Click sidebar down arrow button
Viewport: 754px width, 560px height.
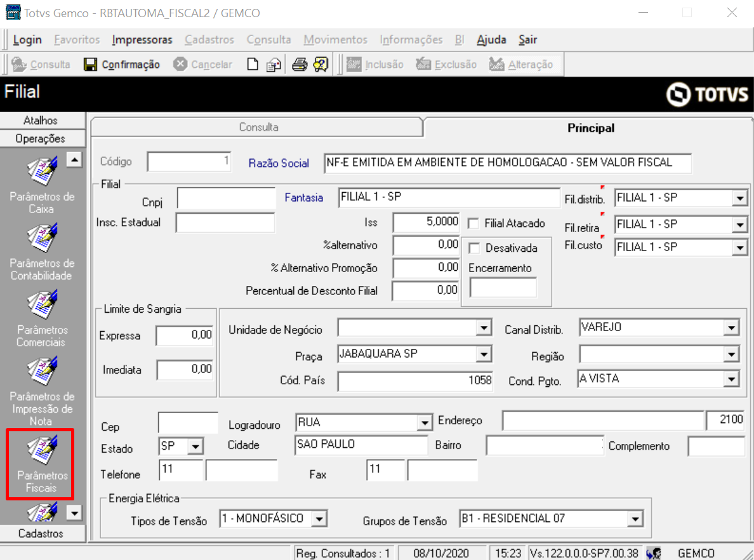(x=74, y=513)
